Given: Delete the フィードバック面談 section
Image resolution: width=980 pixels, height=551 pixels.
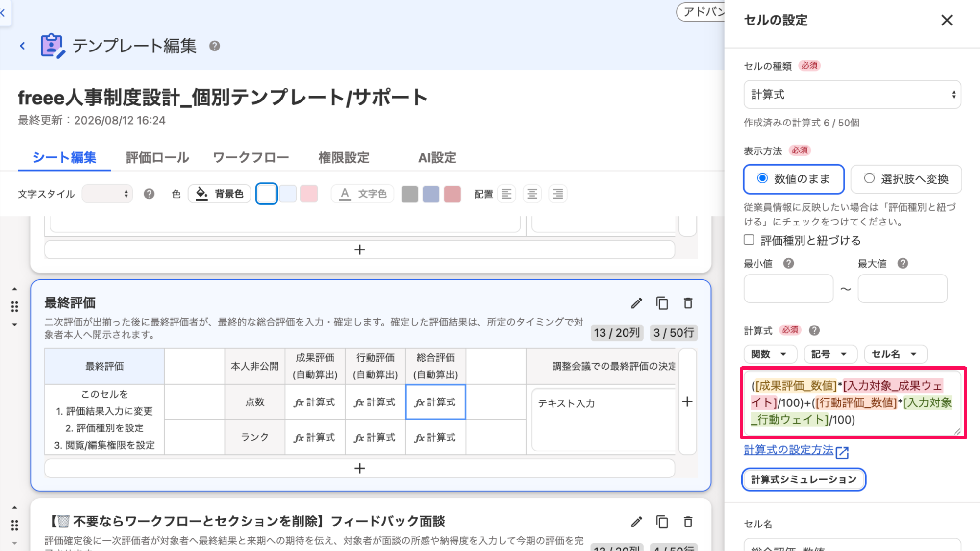Looking at the screenshot, I should click(688, 522).
